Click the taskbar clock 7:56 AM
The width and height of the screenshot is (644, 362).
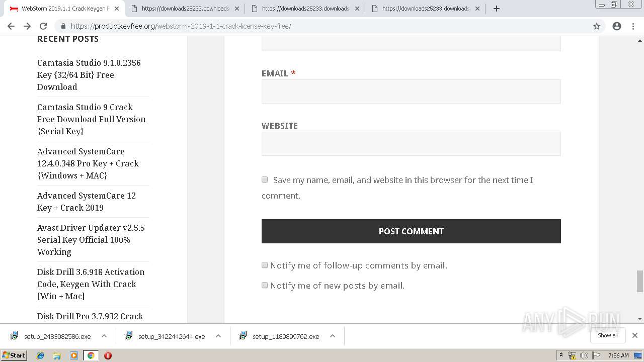(x=618, y=355)
